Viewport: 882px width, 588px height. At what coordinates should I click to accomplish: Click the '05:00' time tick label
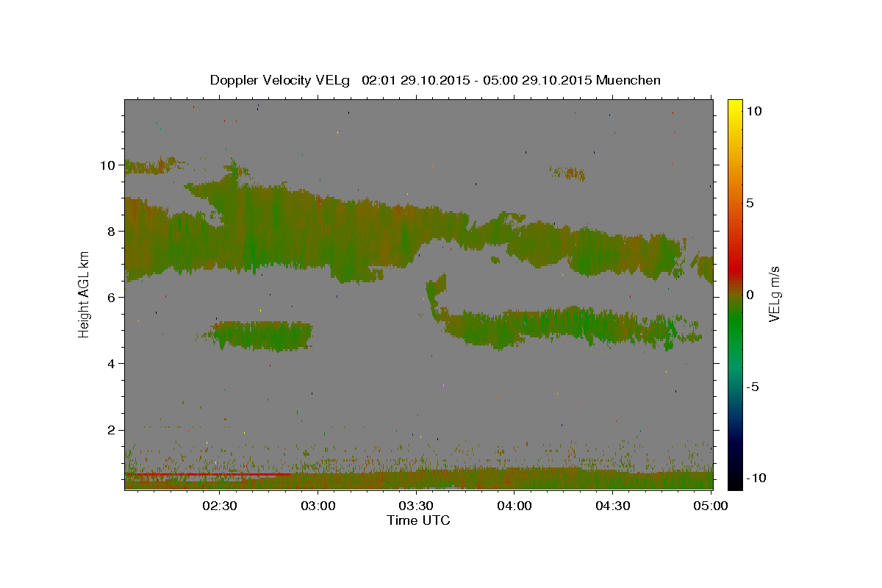711,506
